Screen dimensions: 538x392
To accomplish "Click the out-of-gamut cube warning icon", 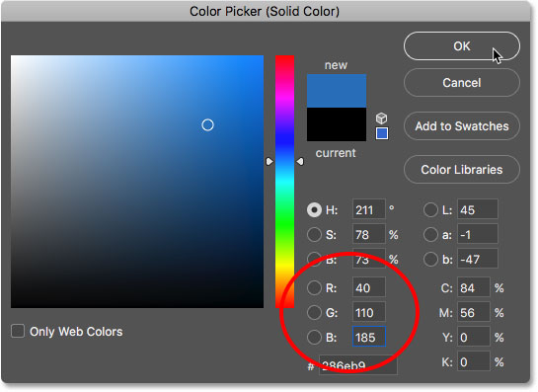I will (x=382, y=118).
